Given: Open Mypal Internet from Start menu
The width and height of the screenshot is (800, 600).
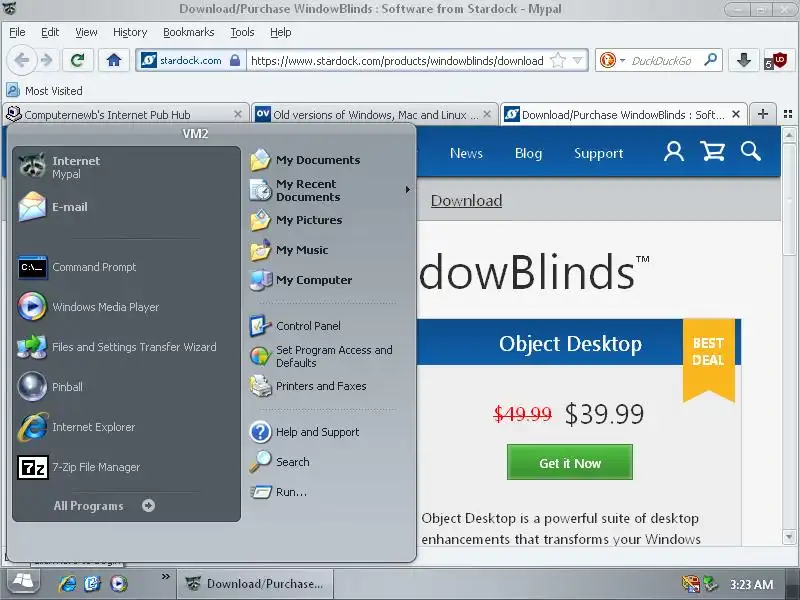Looking at the screenshot, I should point(126,167).
